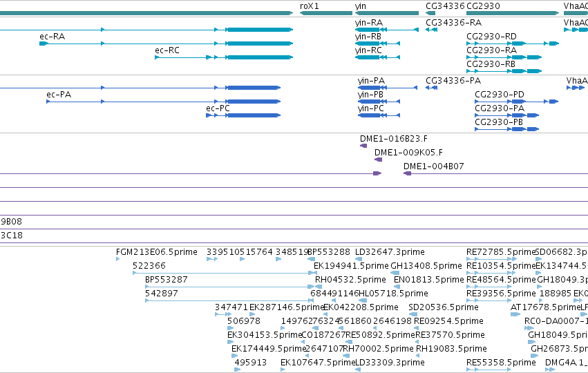Click the yin-RA transcript label

369,23
